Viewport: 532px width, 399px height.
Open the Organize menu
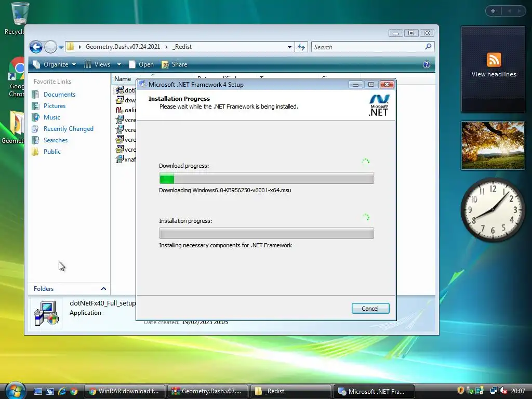click(x=54, y=64)
